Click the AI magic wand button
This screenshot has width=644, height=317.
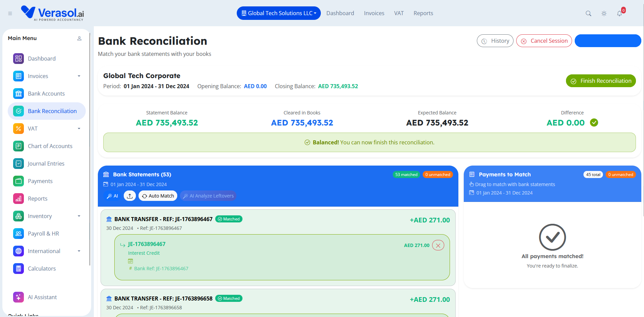click(112, 196)
